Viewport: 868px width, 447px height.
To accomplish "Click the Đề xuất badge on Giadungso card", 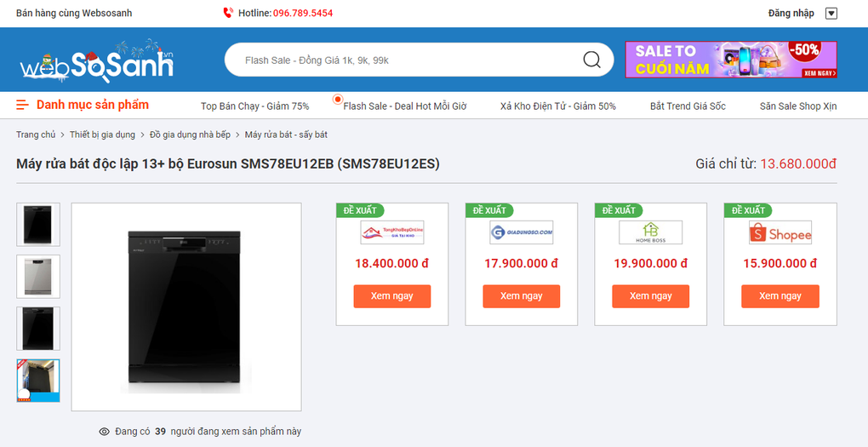I will (489, 210).
